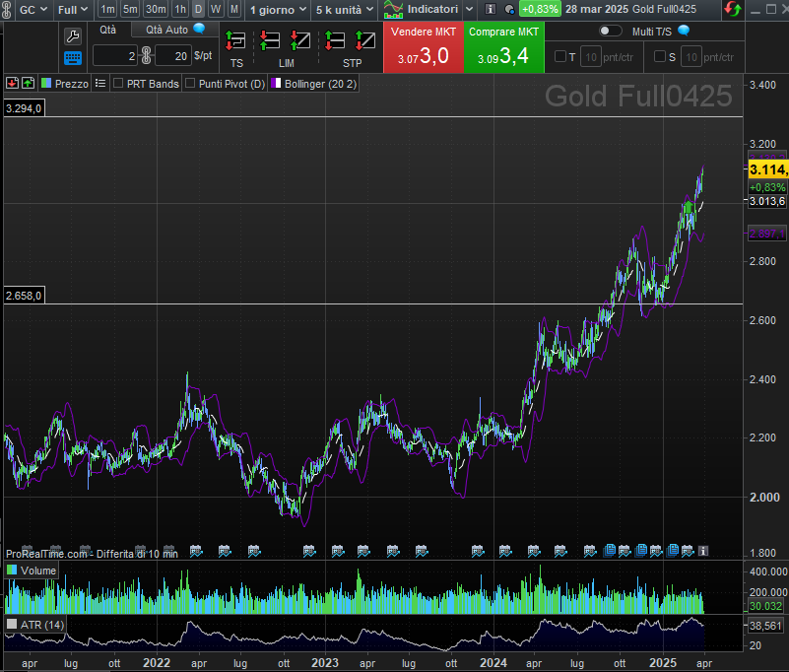Click the TS trailing stop order icon
Screen dimensions: 789x672
[x=235, y=41]
